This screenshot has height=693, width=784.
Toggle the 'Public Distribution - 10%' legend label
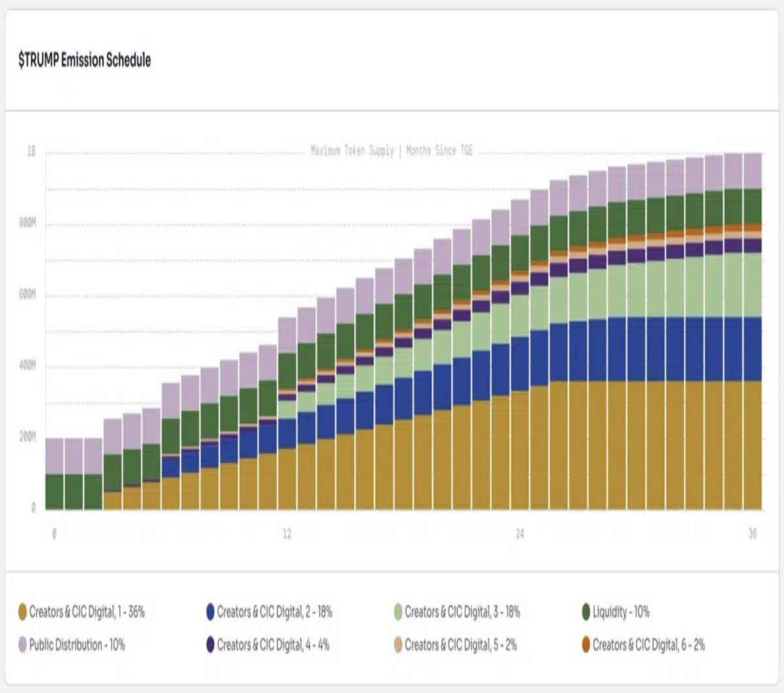(x=77, y=645)
